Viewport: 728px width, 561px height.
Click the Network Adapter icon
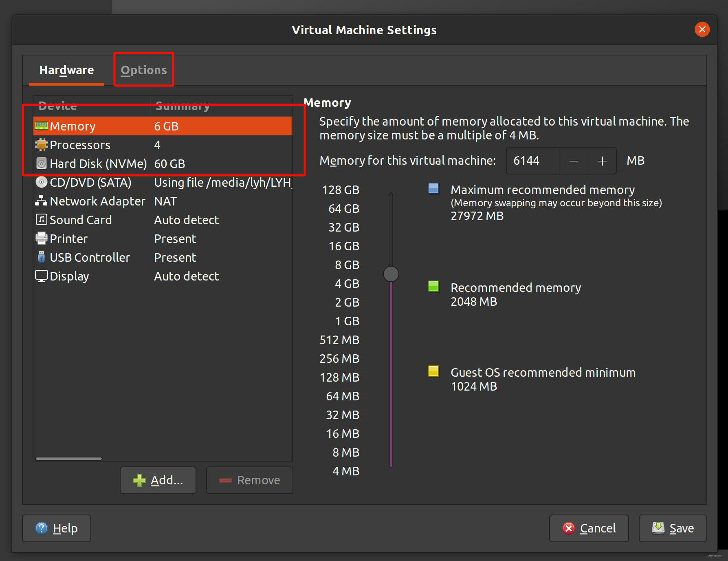pos(41,201)
